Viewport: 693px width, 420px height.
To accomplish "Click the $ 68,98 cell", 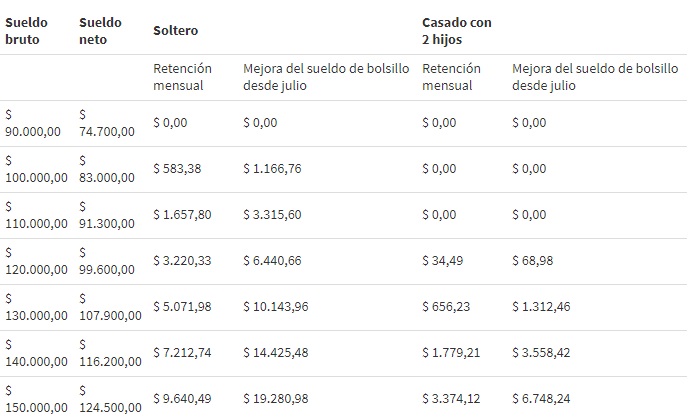I will click(534, 260).
